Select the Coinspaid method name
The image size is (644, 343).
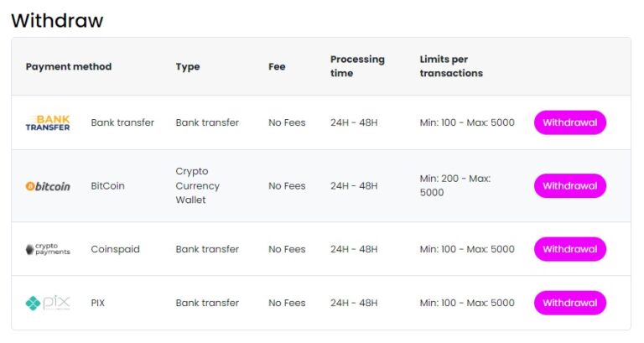pyautogui.click(x=115, y=249)
